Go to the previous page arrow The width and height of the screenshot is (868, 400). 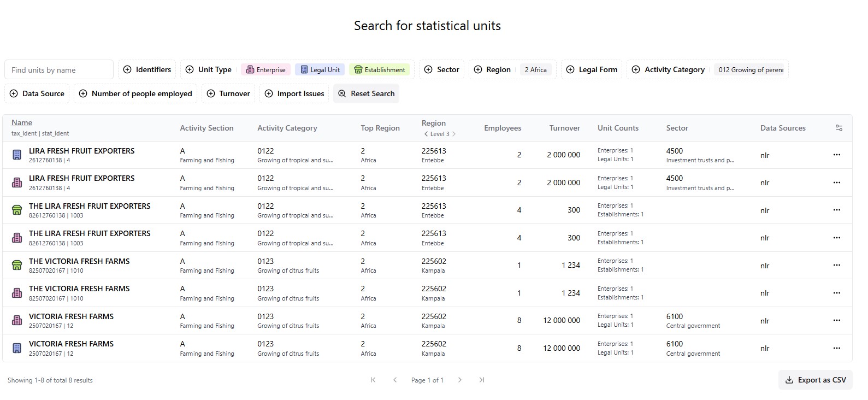click(395, 380)
